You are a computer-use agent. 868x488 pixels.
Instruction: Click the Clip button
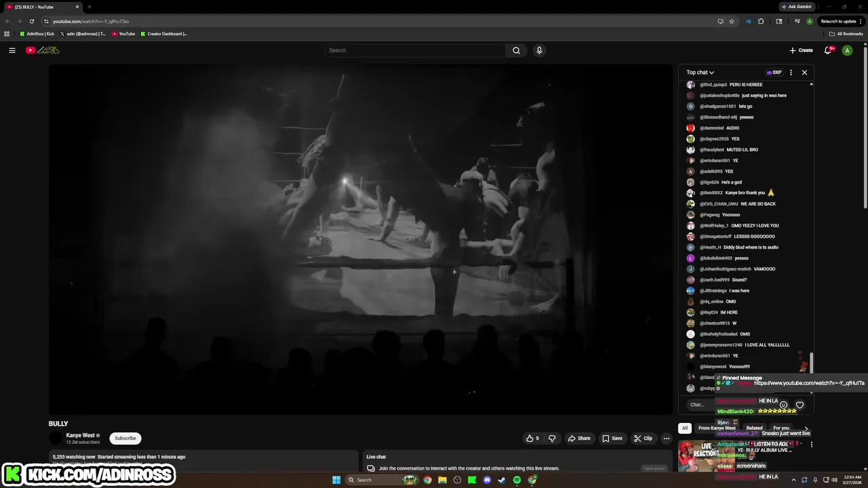click(643, 439)
